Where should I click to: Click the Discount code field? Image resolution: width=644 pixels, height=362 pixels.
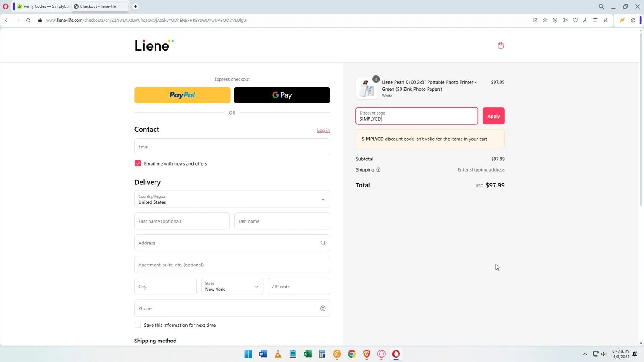click(x=417, y=116)
